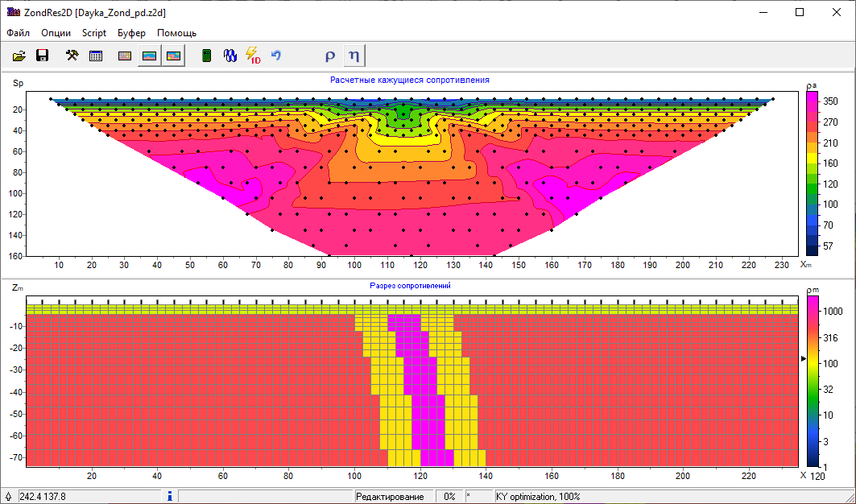Undo the last change with the blue arrow
Viewport: 856px width, 504px height.
click(276, 56)
